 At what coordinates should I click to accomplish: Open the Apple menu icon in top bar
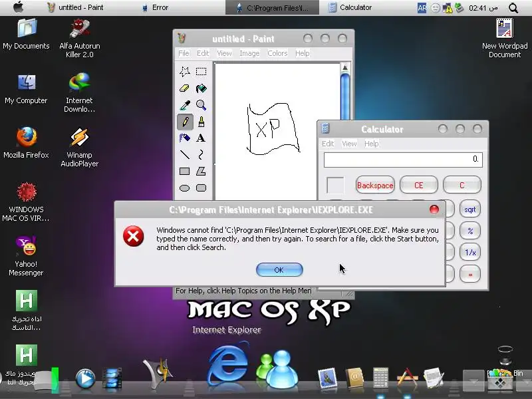[19, 7]
